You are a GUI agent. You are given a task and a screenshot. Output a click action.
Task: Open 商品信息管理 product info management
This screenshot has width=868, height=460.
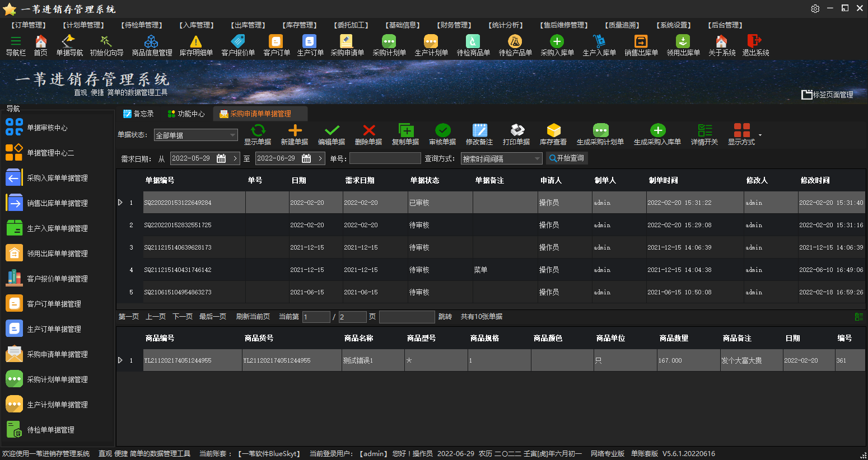tap(152, 45)
